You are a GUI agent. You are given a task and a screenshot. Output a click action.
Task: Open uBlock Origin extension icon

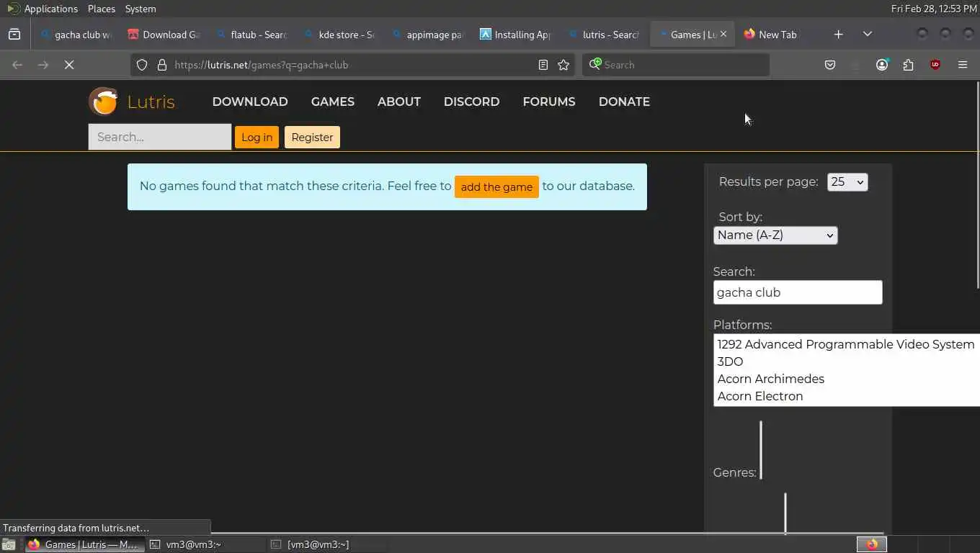coord(935,65)
